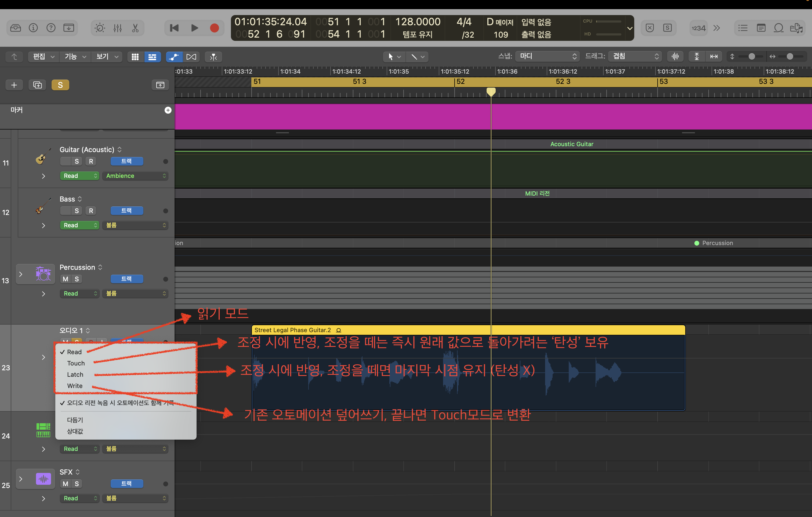Open the Mixer with the faders icon
Viewport: 812px width, 517px height.
point(117,28)
